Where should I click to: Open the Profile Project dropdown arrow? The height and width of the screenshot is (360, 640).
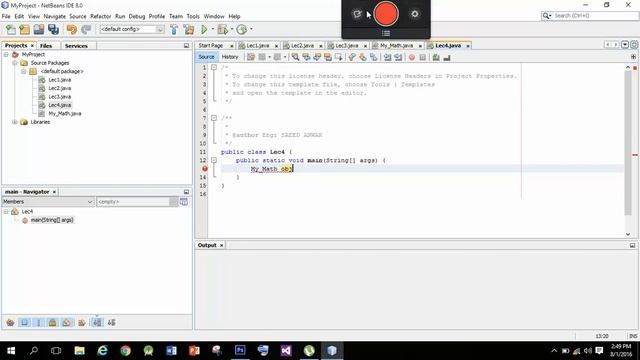(251, 29)
